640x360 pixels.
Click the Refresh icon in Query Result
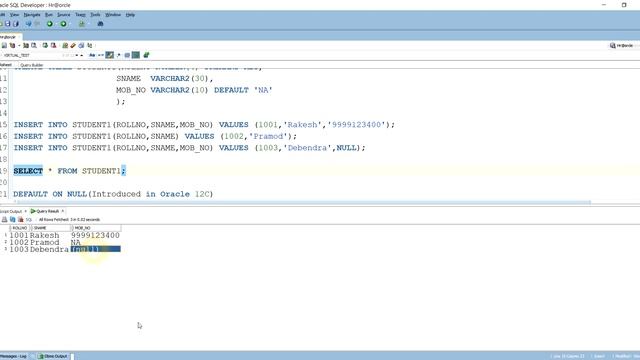pos(13,220)
